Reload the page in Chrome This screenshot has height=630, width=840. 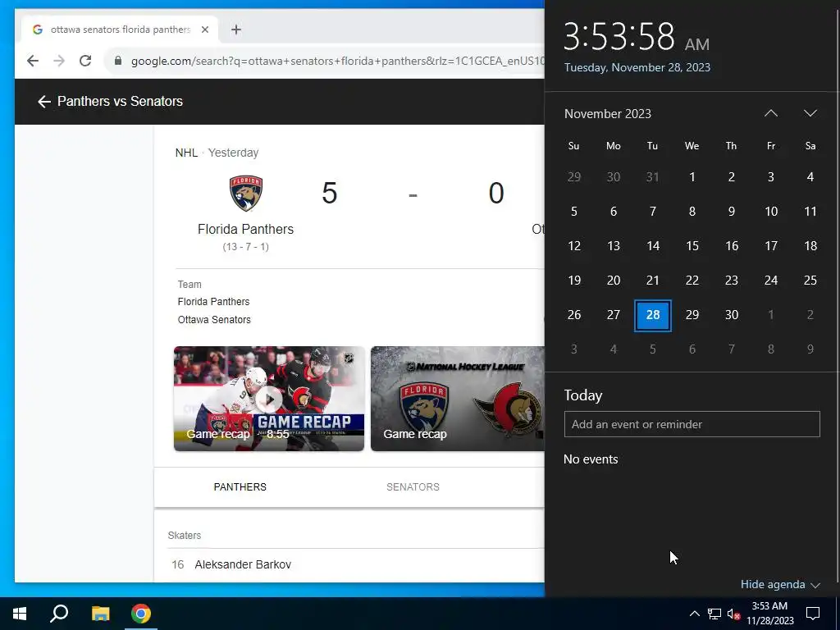[85, 61]
